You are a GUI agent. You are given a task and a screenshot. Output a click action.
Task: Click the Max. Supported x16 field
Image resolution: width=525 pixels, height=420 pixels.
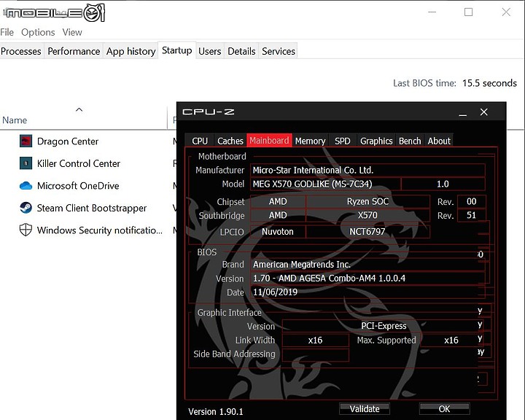click(x=451, y=341)
